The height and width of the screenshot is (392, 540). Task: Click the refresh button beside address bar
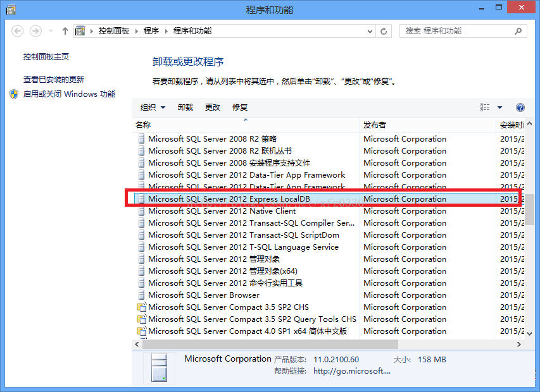tap(384, 31)
